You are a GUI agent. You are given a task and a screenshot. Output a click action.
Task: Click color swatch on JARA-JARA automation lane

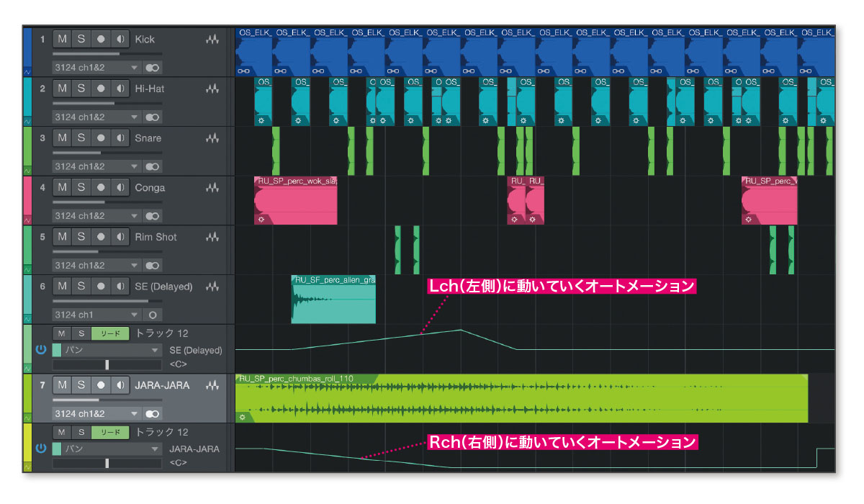[57, 449]
